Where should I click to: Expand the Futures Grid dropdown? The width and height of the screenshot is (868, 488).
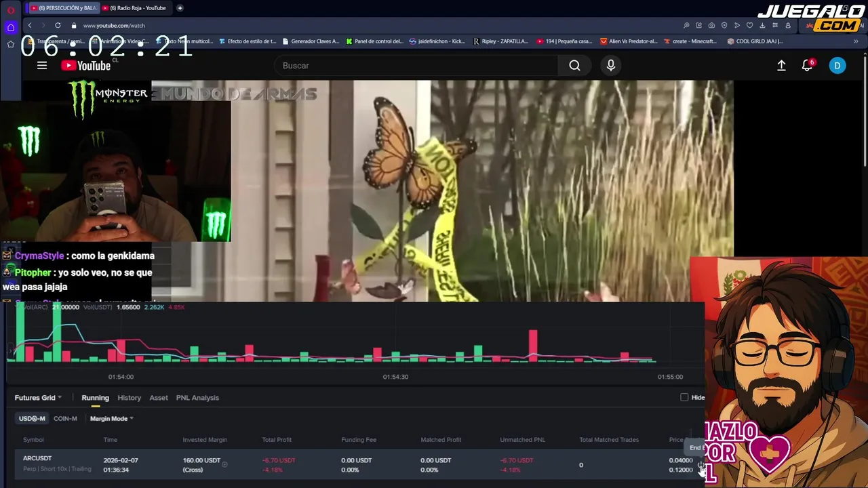coord(38,398)
